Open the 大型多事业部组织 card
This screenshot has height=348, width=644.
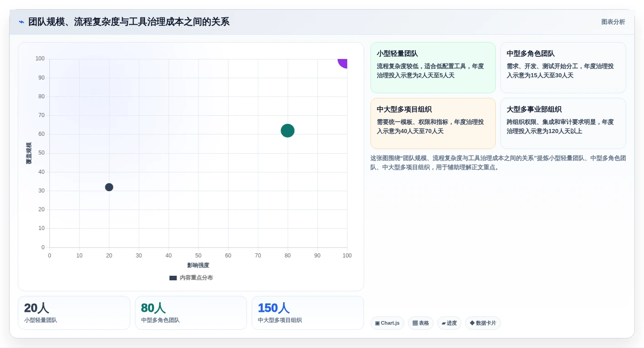tap(563, 123)
